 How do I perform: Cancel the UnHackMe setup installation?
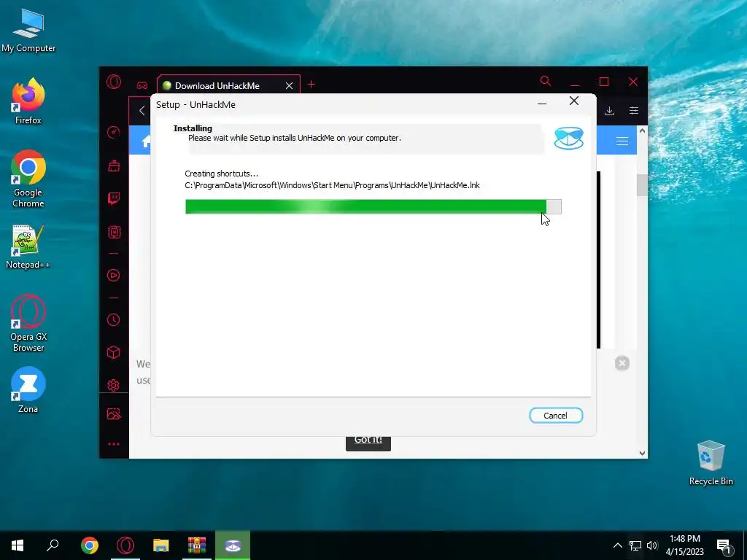pyautogui.click(x=555, y=415)
